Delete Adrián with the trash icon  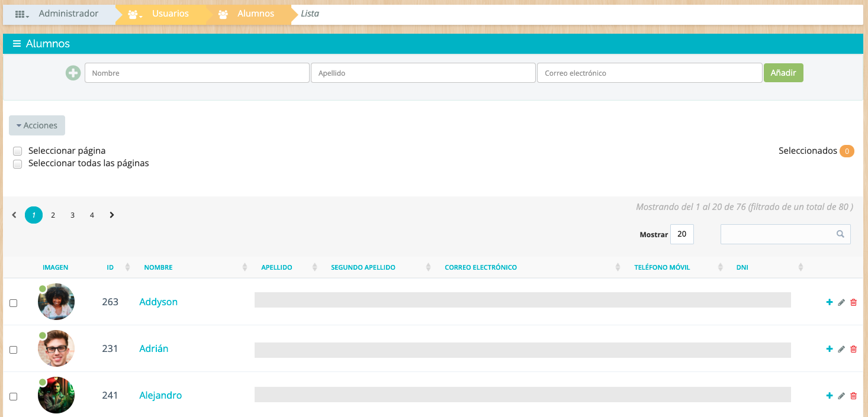pos(853,349)
